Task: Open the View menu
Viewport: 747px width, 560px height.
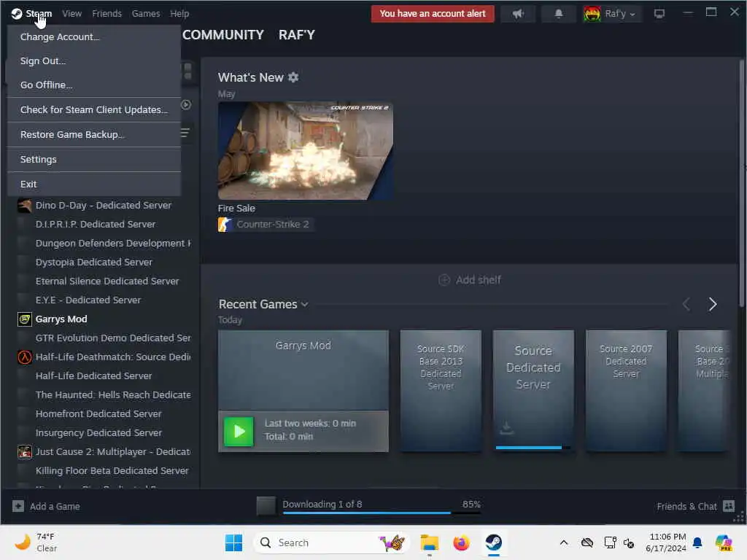Action: tap(72, 13)
